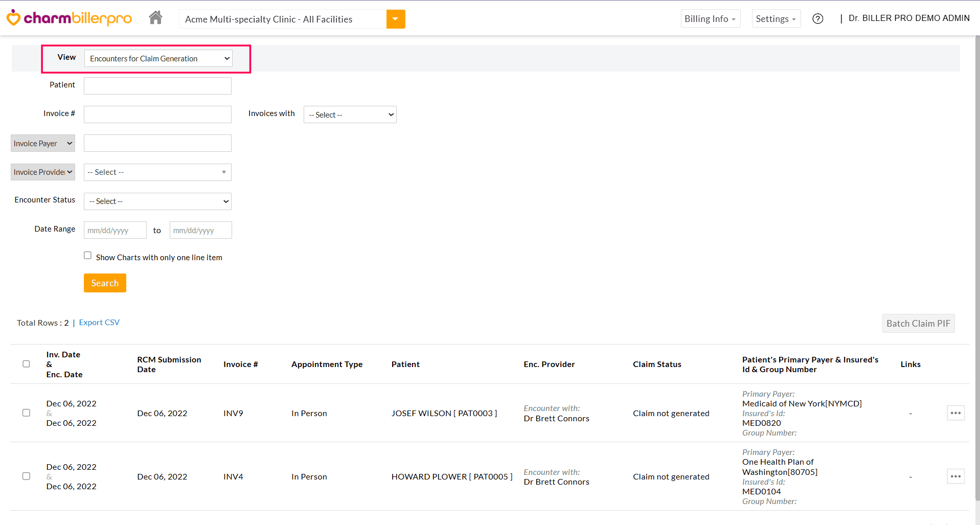This screenshot has width=980, height=525.
Task: Expand the provider Select combo box
Action: tap(157, 172)
